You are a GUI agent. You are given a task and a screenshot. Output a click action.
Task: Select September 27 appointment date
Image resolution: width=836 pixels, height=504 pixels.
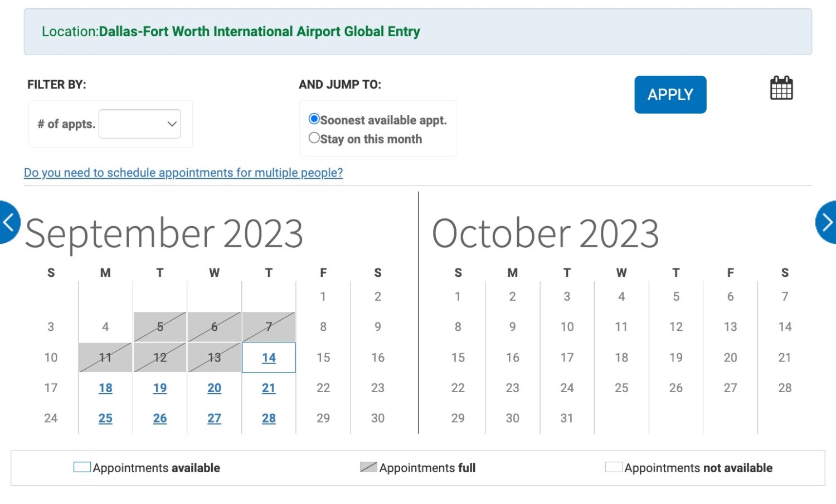[x=214, y=418]
